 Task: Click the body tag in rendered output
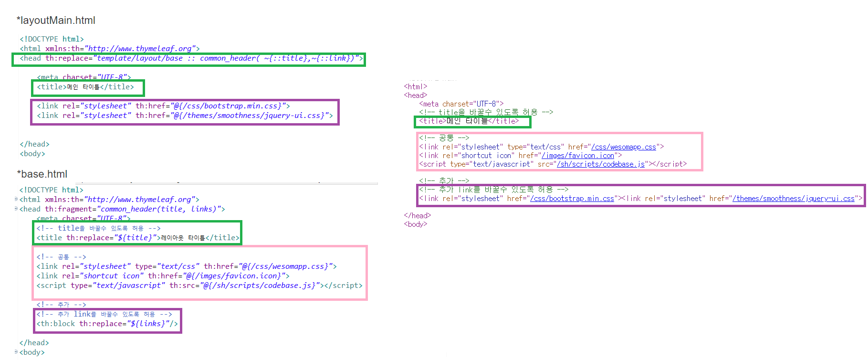(416, 224)
